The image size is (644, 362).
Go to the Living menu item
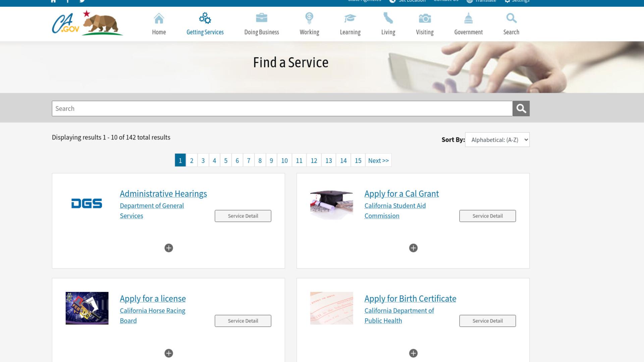388,24
